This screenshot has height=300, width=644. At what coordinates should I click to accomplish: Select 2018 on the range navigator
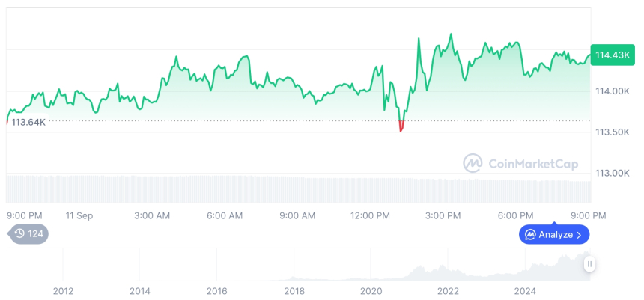coord(294,290)
